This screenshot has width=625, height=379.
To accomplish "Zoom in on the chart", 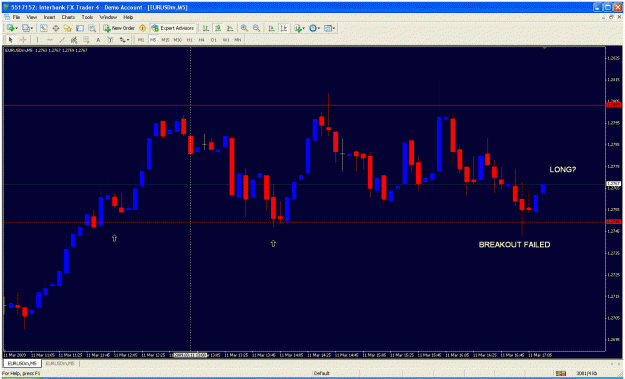I will click(244, 28).
